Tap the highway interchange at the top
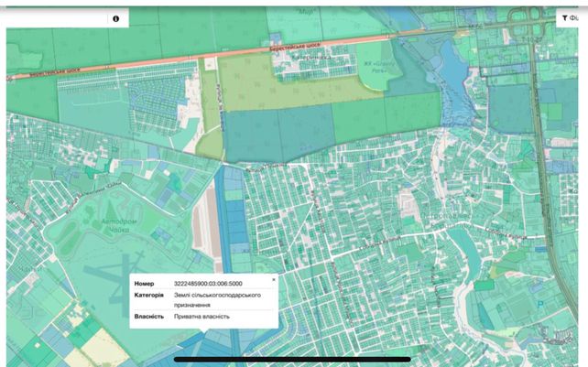This screenshot has width=588, height=367. click(x=525, y=18)
